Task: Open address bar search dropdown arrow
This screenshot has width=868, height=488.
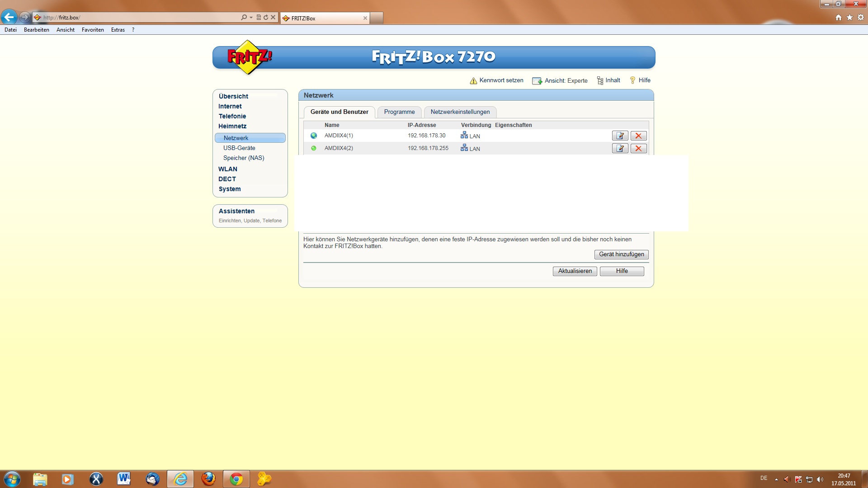Action: (x=251, y=17)
